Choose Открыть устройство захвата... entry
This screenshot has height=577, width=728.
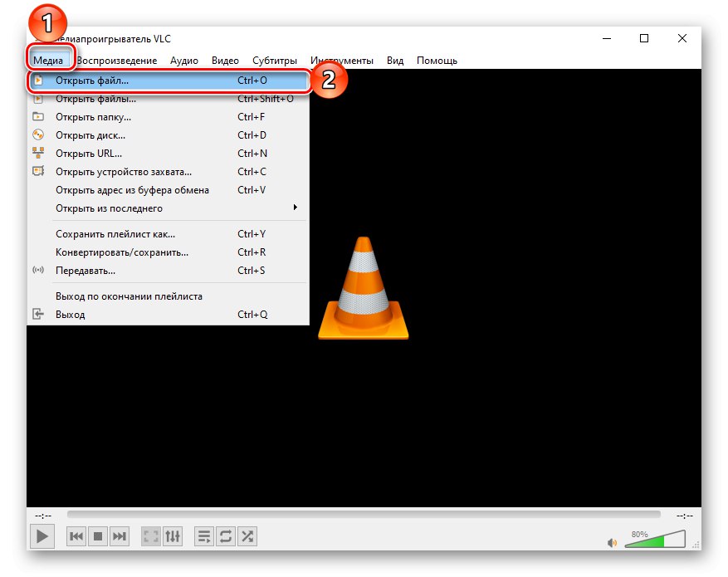[x=168, y=172]
